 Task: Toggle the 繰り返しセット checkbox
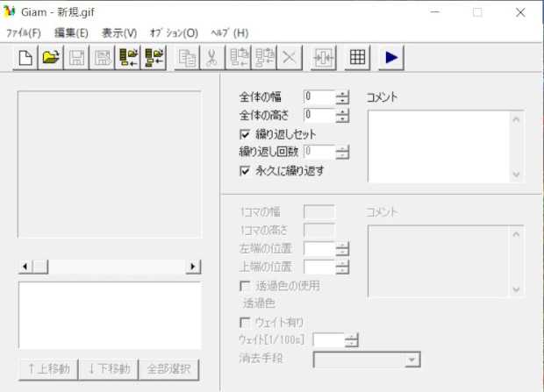[245, 134]
